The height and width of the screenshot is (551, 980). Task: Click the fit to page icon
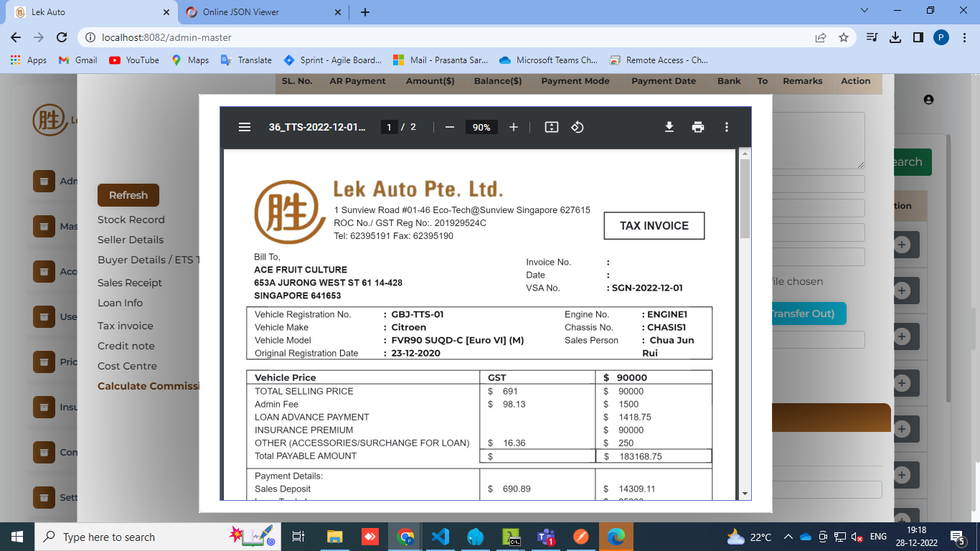[551, 127]
